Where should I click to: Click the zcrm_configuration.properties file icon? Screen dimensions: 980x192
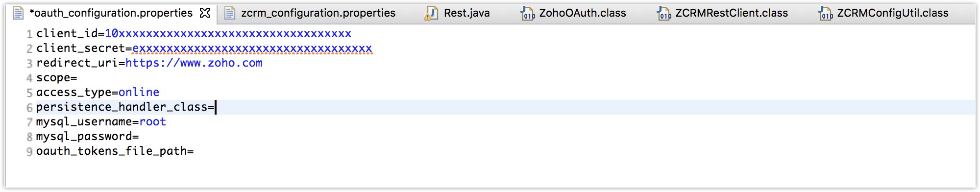pos(230,13)
